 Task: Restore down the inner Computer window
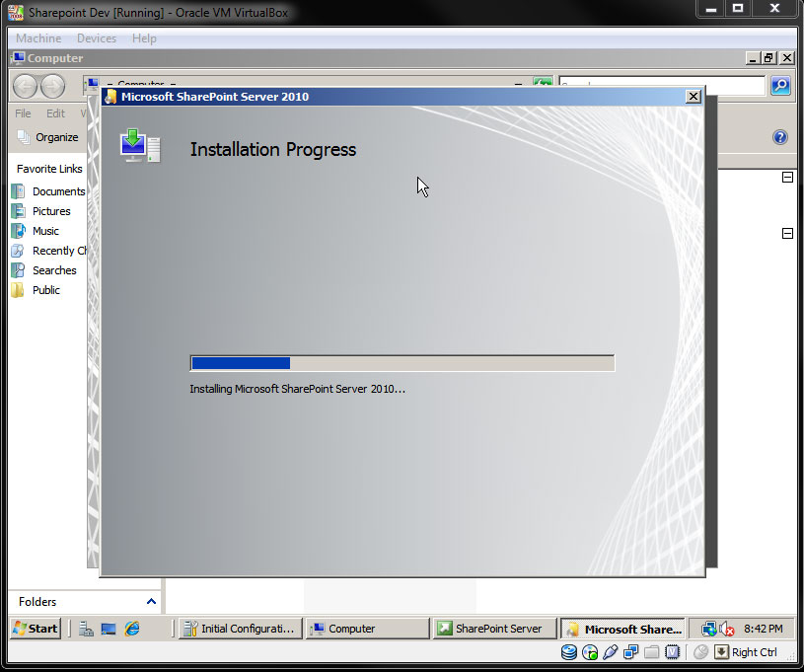click(768, 58)
